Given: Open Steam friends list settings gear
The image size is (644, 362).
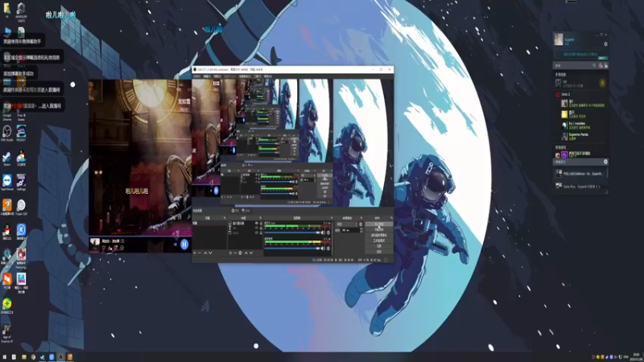Looking at the screenshot, I should (x=605, y=44).
